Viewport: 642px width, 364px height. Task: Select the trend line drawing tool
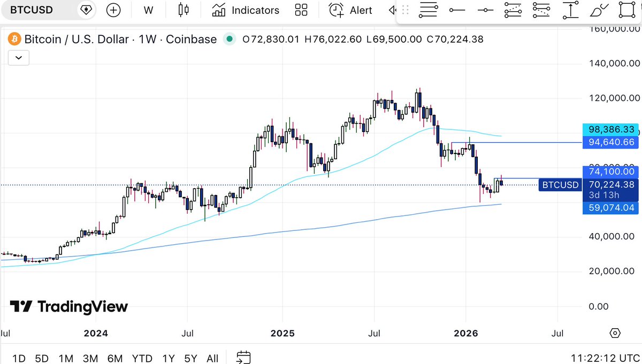(x=429, y=10)
